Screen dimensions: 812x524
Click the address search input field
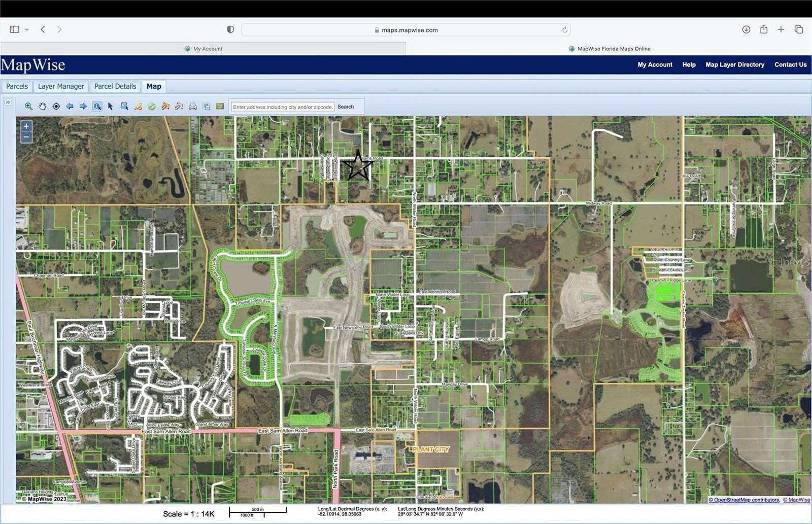282,107
